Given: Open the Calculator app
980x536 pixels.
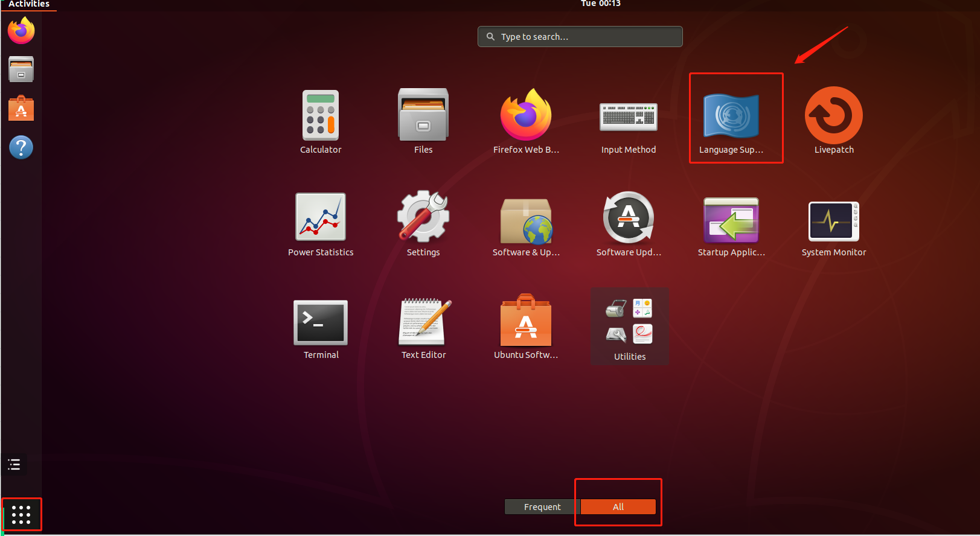Looking at the screenshot, I should (321, 122).
